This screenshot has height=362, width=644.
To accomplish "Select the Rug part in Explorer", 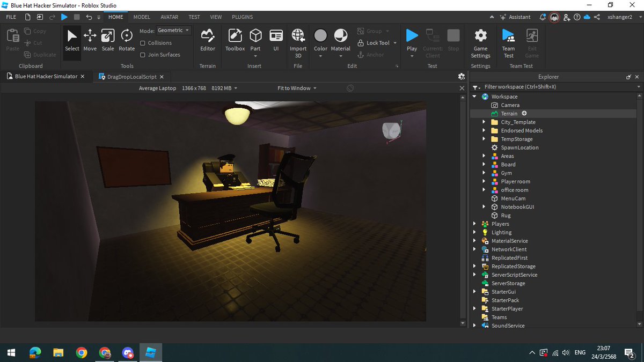I will click(x=506, y=216).
